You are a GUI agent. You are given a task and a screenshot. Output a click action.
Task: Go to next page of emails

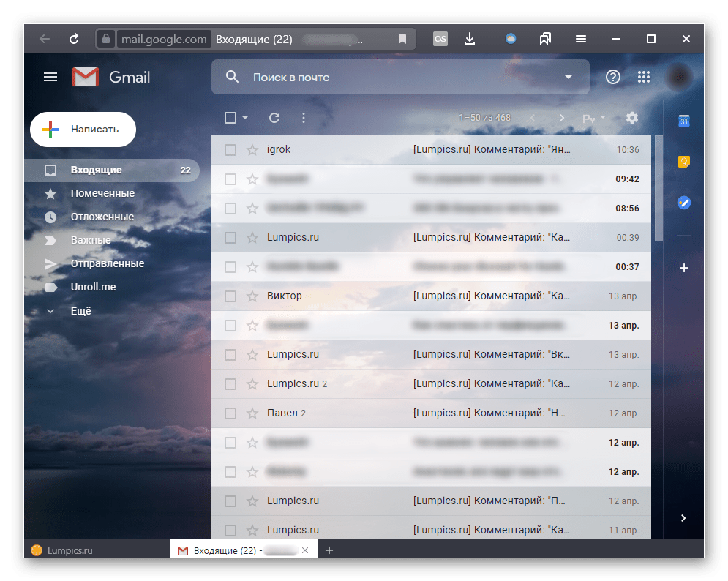pos(562,118)
